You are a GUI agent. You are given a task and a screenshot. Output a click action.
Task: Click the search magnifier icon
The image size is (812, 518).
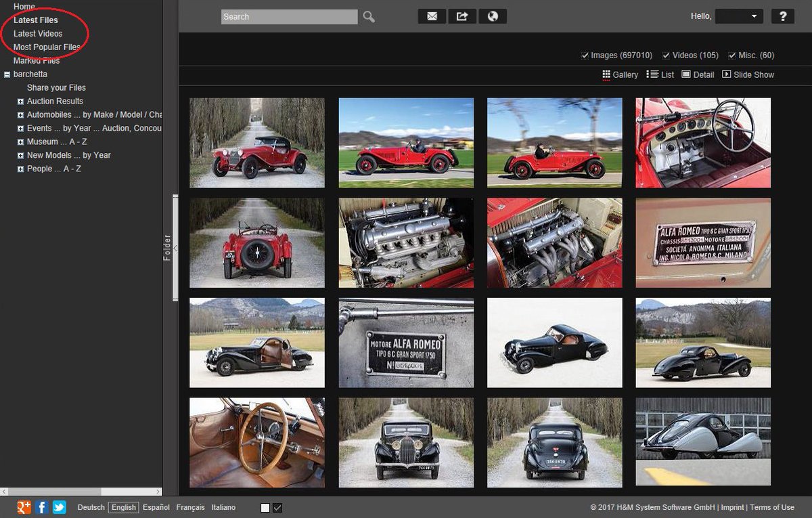[369, 17]
